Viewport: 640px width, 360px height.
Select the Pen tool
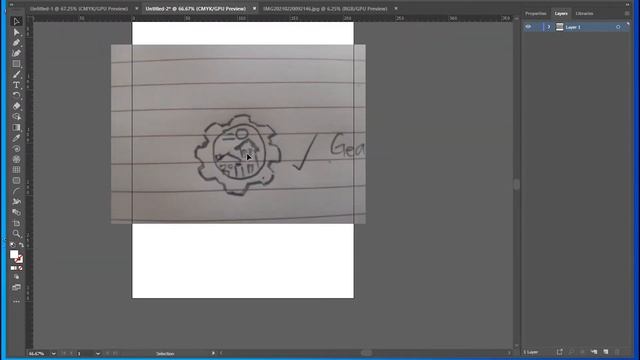[16, 43]
